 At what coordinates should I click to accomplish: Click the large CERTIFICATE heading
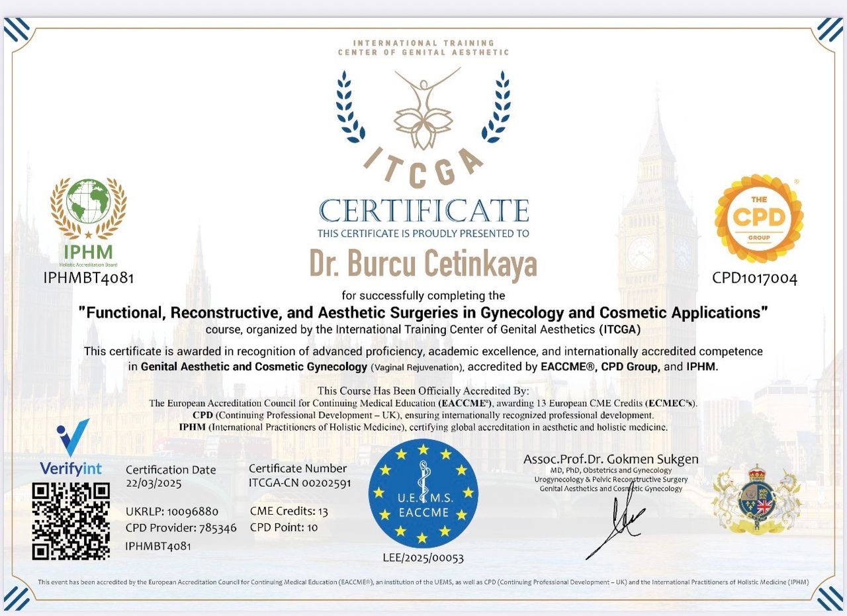pos(423,210)
